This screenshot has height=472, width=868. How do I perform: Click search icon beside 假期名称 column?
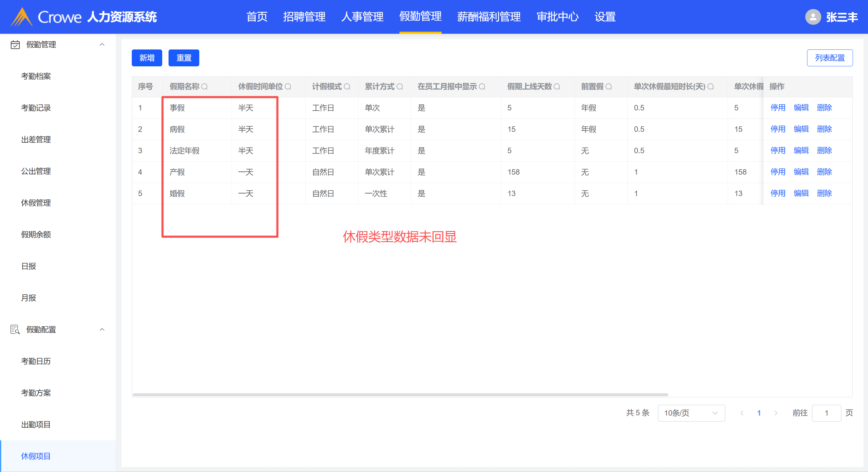[x=204, y=87]
